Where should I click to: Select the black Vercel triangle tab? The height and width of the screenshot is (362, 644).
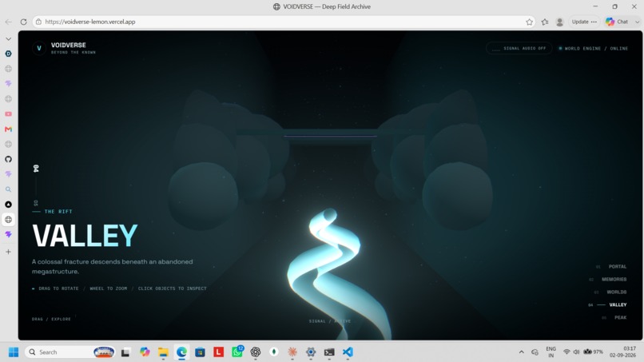[x=8, y=205]
